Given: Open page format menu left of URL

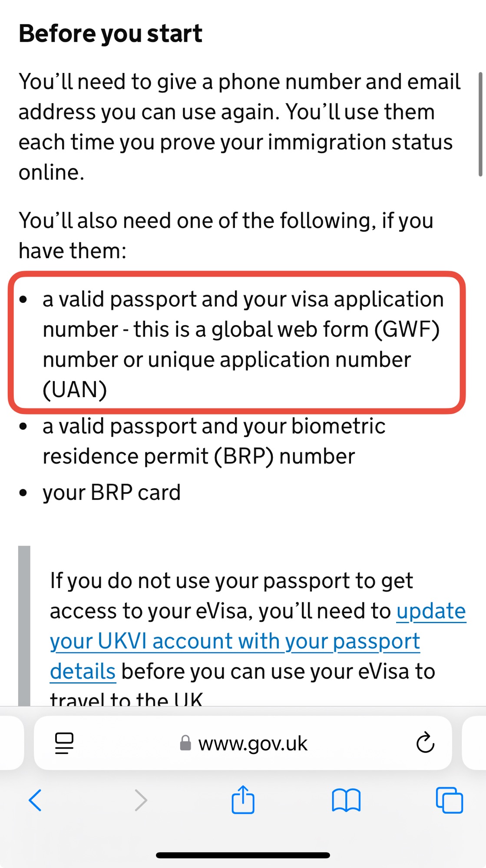Looking at the screenshot, I should 64,743.
